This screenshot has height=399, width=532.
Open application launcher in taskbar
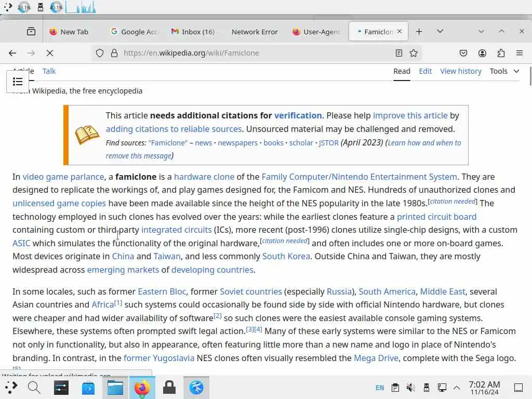11,387
